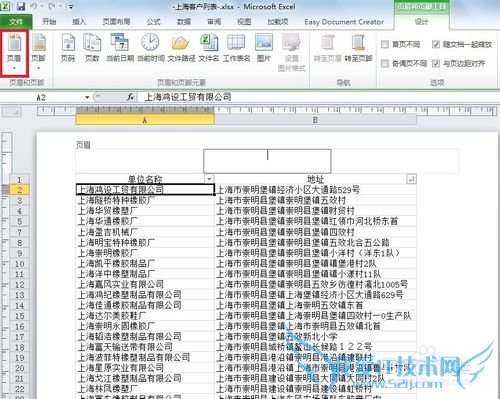Select row 2 header

[19, 190]
